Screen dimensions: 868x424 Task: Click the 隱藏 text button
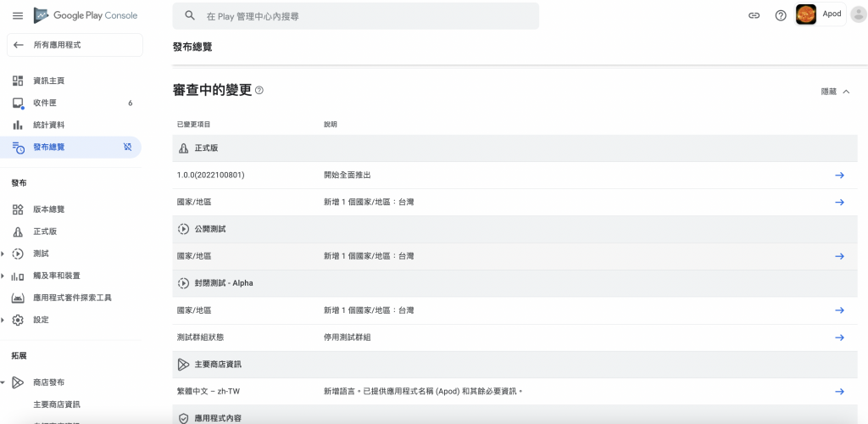pyautogui.click(x=829, y=92)
